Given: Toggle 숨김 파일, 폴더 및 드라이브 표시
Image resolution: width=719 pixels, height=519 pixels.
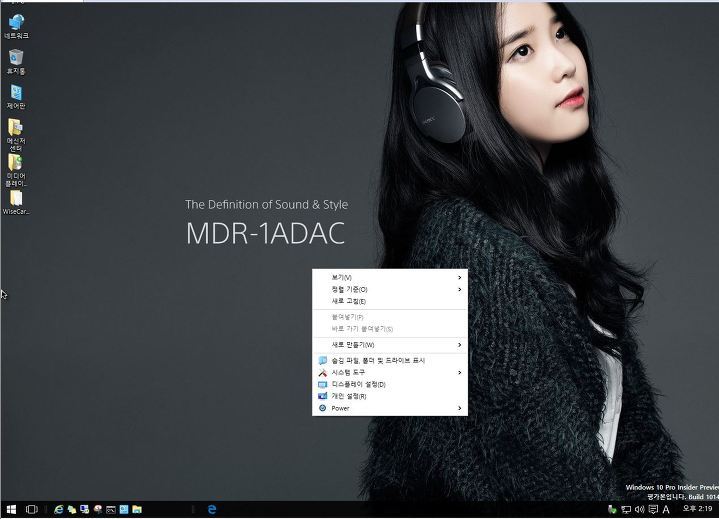Looking at the screenshot, I should [x=390, y=361].
